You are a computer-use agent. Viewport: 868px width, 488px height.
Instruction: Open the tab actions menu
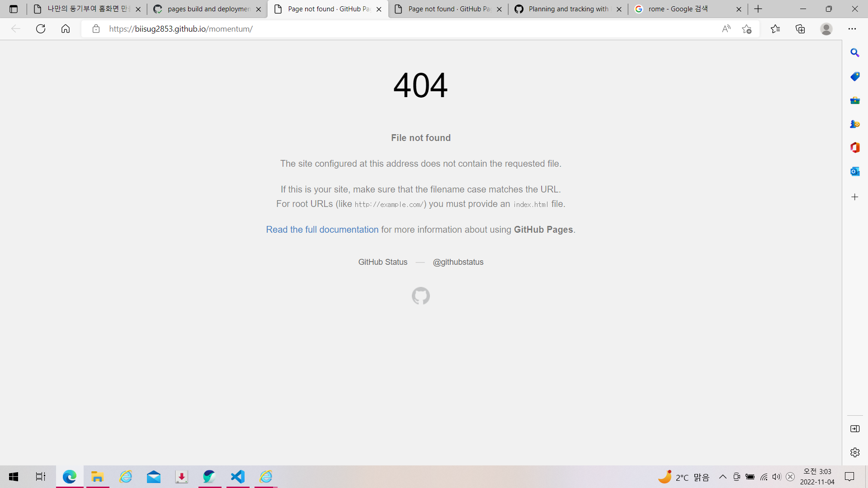(x=14, y=9)
